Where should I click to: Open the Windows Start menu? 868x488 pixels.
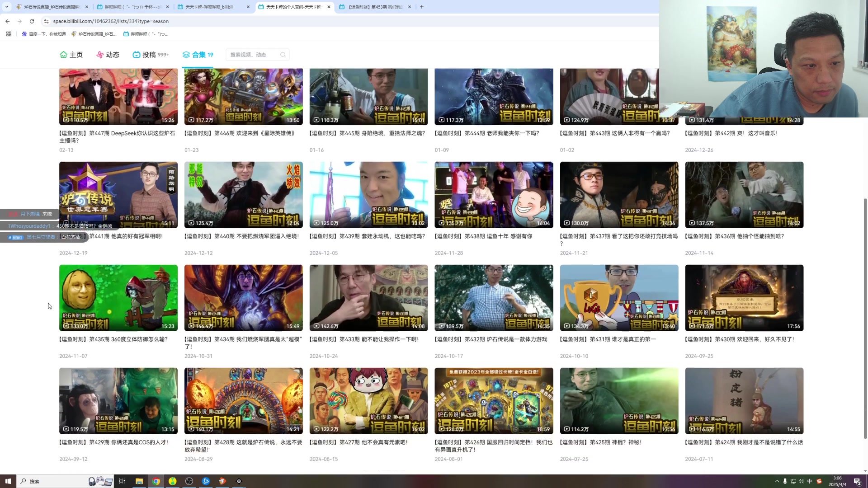tap(8, 481)
